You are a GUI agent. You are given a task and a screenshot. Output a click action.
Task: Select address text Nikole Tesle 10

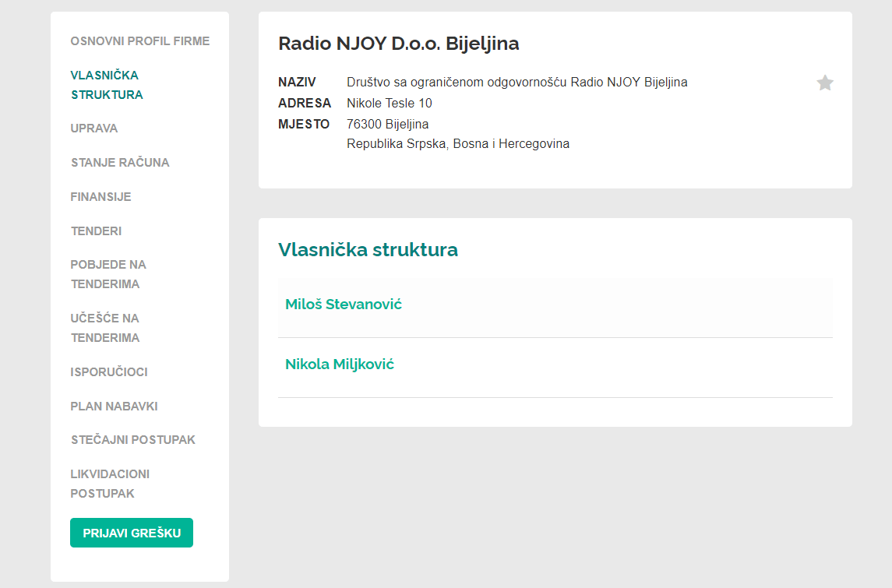tap(390, 103)
